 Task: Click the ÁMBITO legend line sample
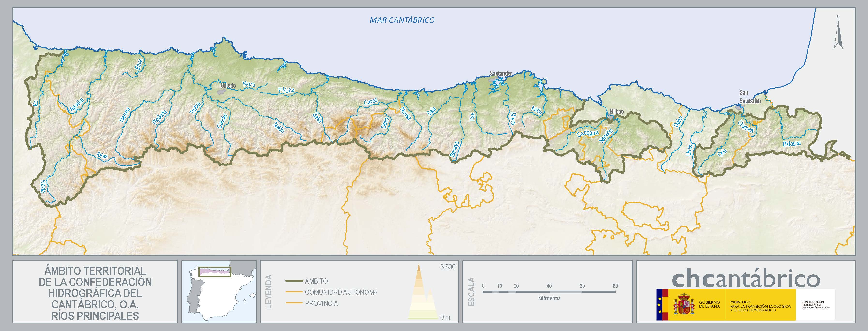[x=294, y=281]
